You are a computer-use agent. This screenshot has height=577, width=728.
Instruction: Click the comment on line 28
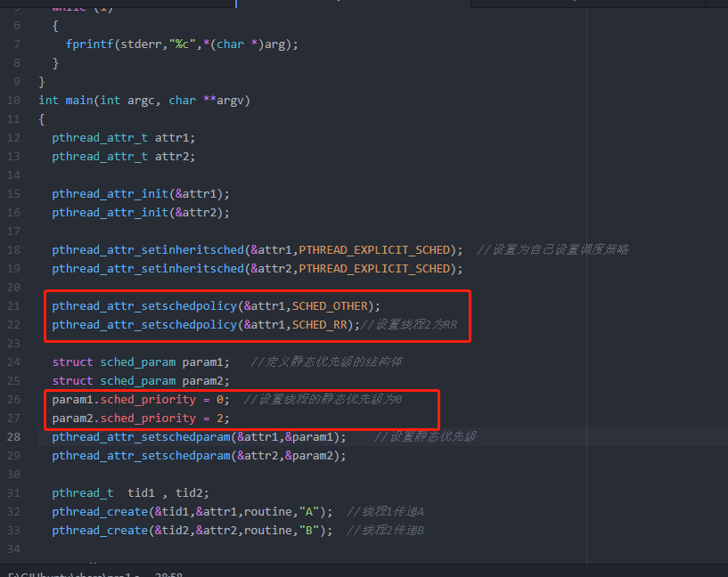click(x=425, y=436)
